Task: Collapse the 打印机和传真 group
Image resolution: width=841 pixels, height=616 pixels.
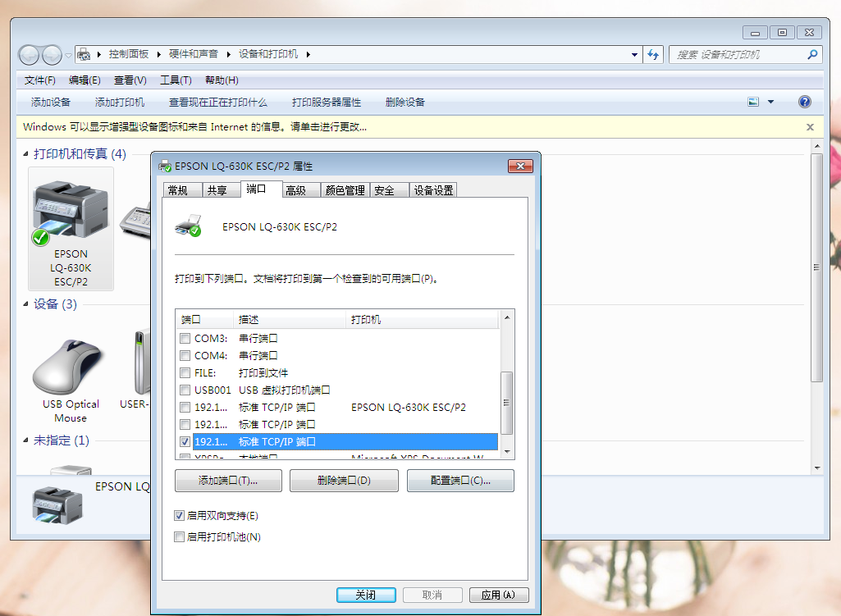Action: tap(25, 154)
